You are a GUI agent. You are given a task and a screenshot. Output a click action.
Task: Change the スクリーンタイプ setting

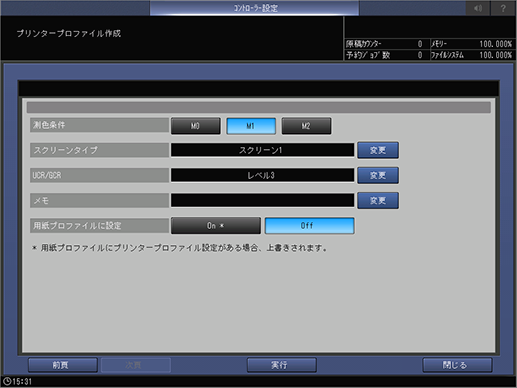[378, 150]
